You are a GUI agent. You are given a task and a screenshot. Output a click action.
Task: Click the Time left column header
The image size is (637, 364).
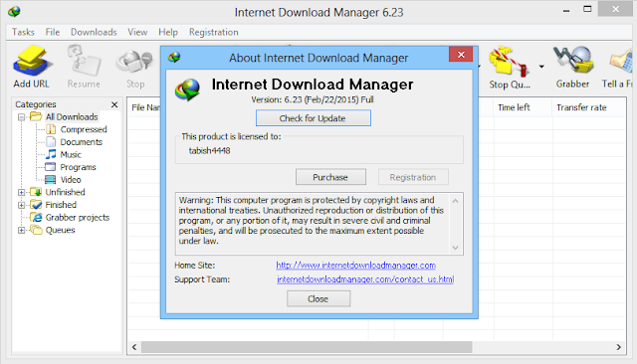(523, 107)
